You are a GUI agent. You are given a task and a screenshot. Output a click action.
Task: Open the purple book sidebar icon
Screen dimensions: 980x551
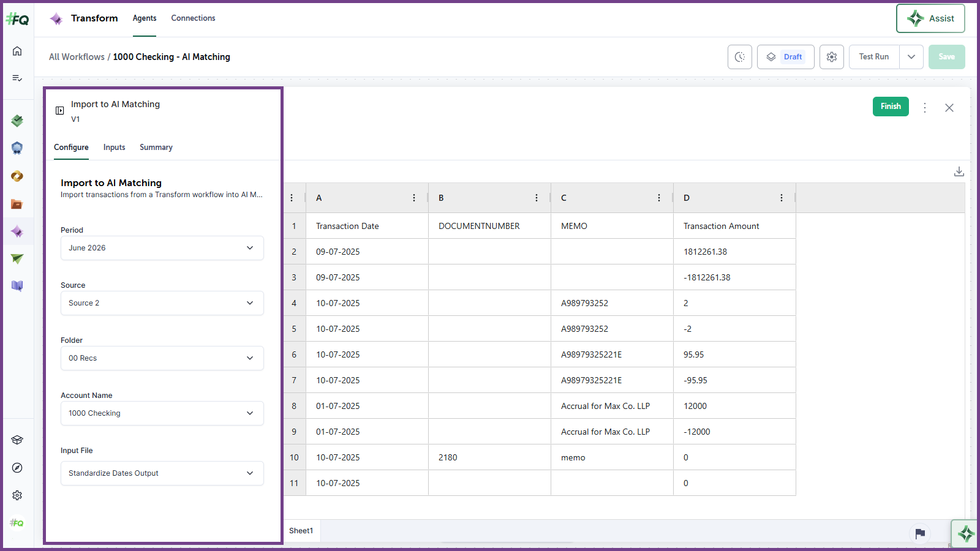click(x=17, y=286)
